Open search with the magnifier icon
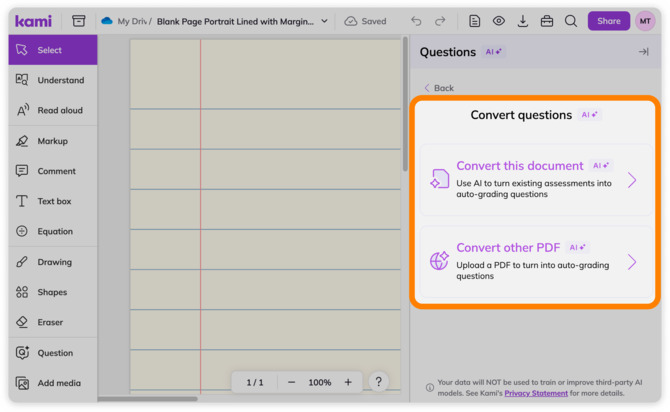The height and width of the screenshot is (412, 670). coord(571,21)
